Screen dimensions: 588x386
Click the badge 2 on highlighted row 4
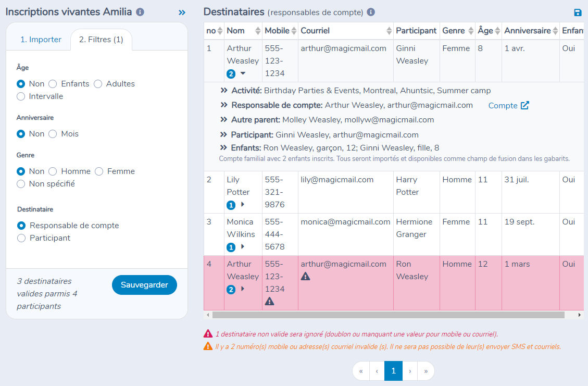pos(231,290)
